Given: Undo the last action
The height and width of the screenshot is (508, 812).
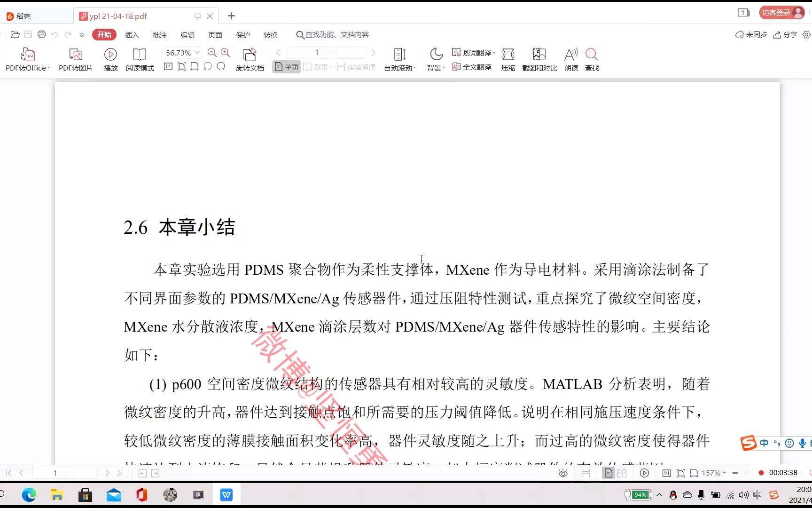Looking at the screenshot, I should point(55,35).
